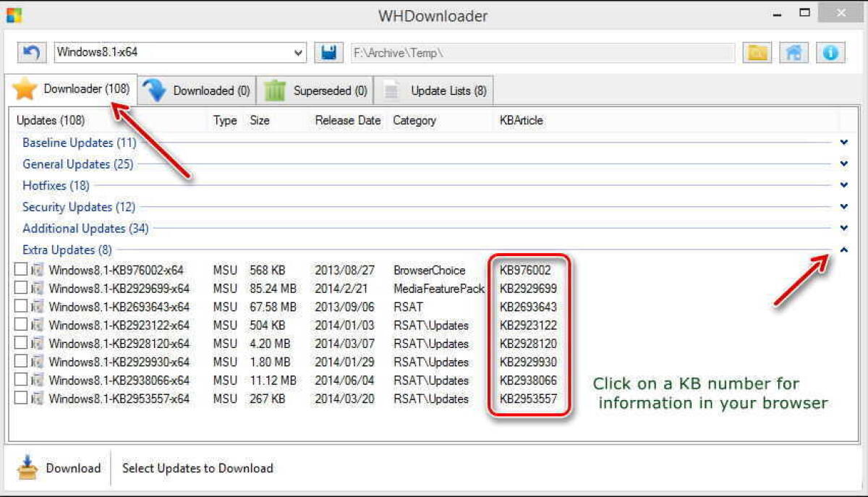This screenshot has width=868, height=497.
Task: Click the undo arrow icon
Action: click(x=30, y=52)
